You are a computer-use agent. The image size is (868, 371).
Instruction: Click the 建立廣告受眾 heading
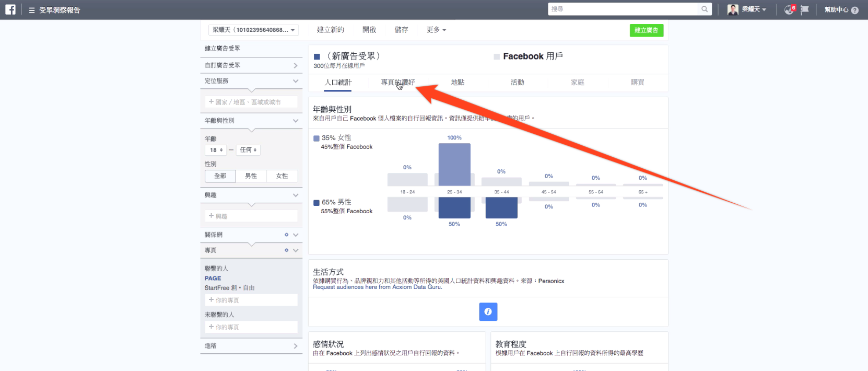[x=222, y=49]
